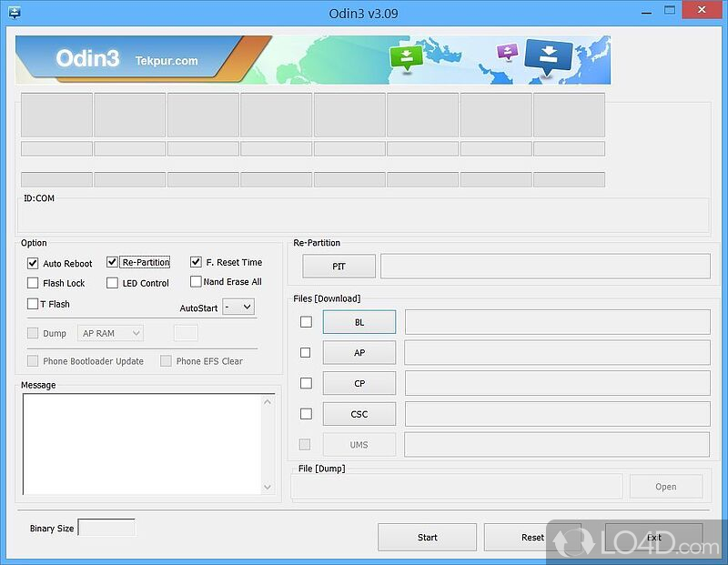Click the Files [Download] group label

tap(327, 298)
